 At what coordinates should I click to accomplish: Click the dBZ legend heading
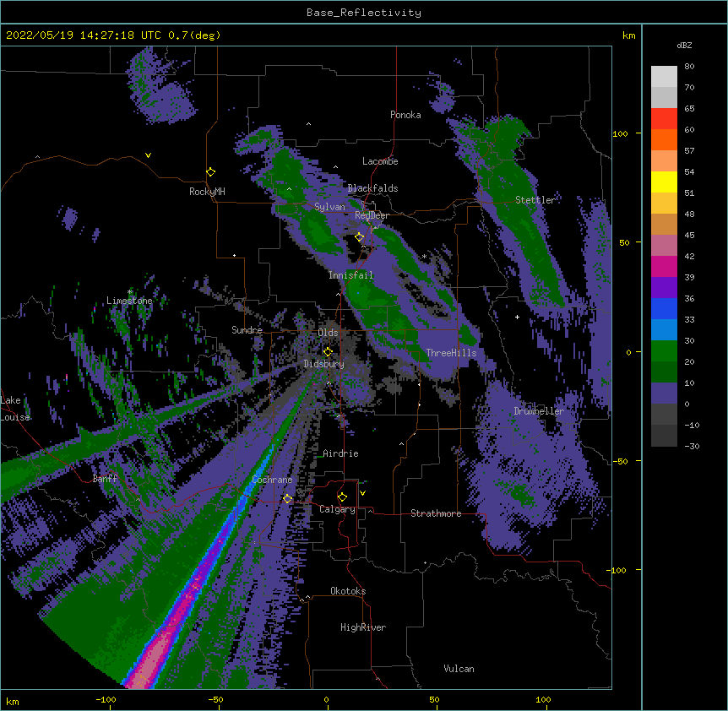[684, 46]
